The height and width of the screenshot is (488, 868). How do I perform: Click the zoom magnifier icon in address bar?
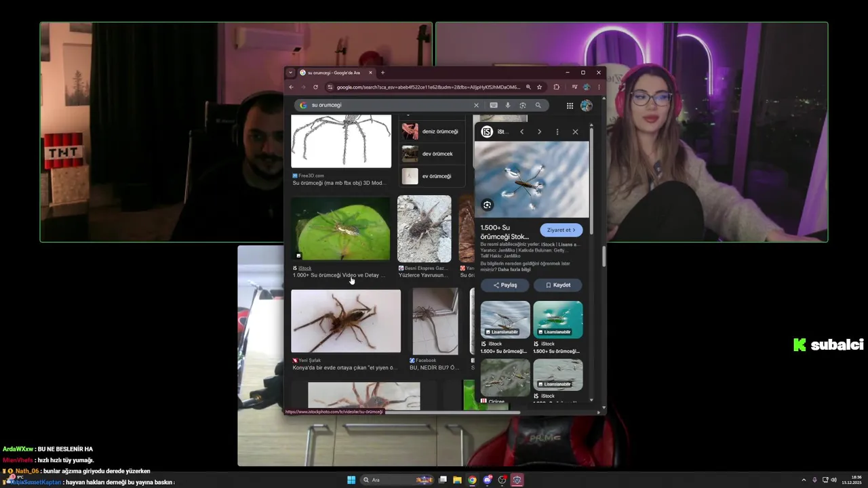(x=528, y=87)
